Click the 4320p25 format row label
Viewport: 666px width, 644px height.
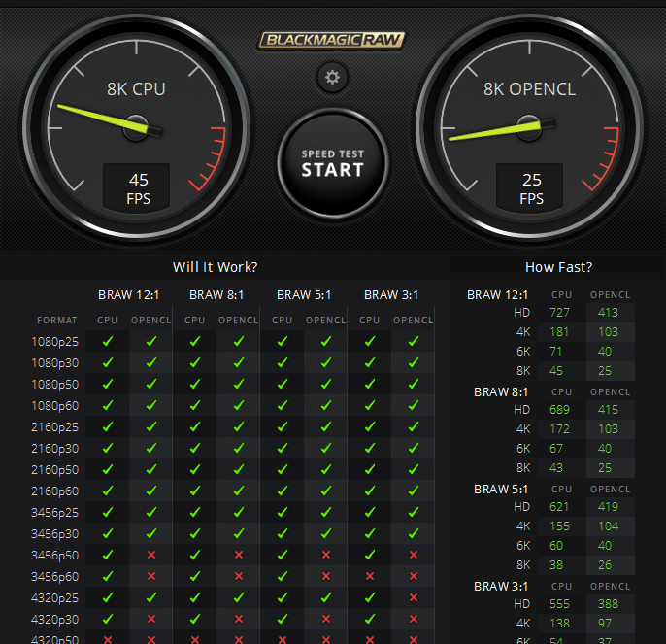54,597
